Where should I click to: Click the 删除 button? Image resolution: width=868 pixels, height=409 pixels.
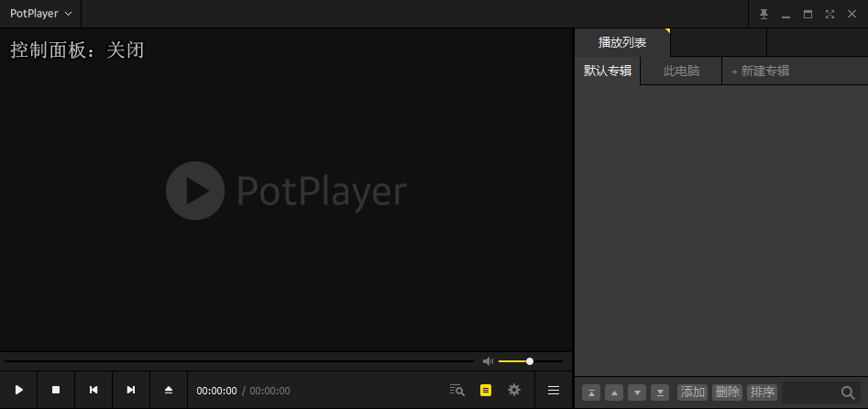728,392
